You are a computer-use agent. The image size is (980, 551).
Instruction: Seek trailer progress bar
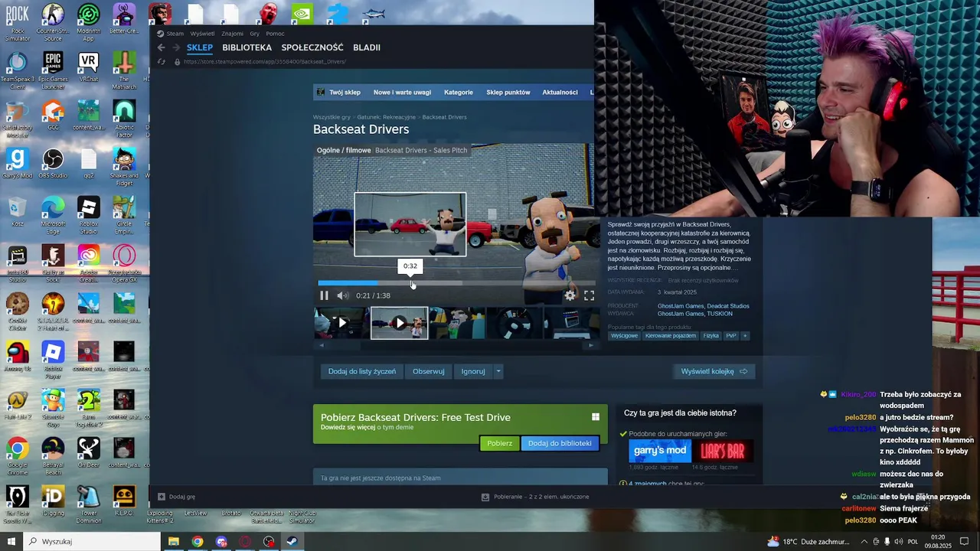456,282
